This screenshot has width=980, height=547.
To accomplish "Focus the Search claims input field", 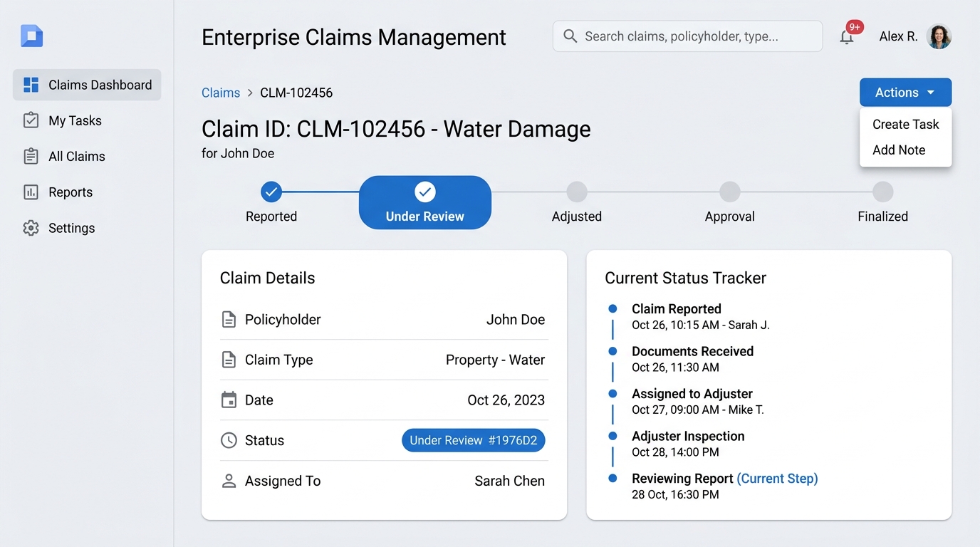I will point(687,36).
